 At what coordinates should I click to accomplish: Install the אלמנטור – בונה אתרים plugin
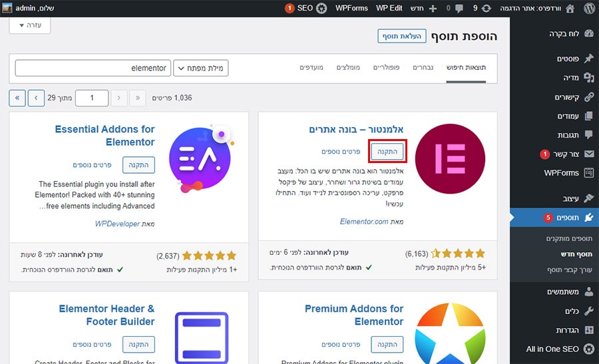(387, 152)
